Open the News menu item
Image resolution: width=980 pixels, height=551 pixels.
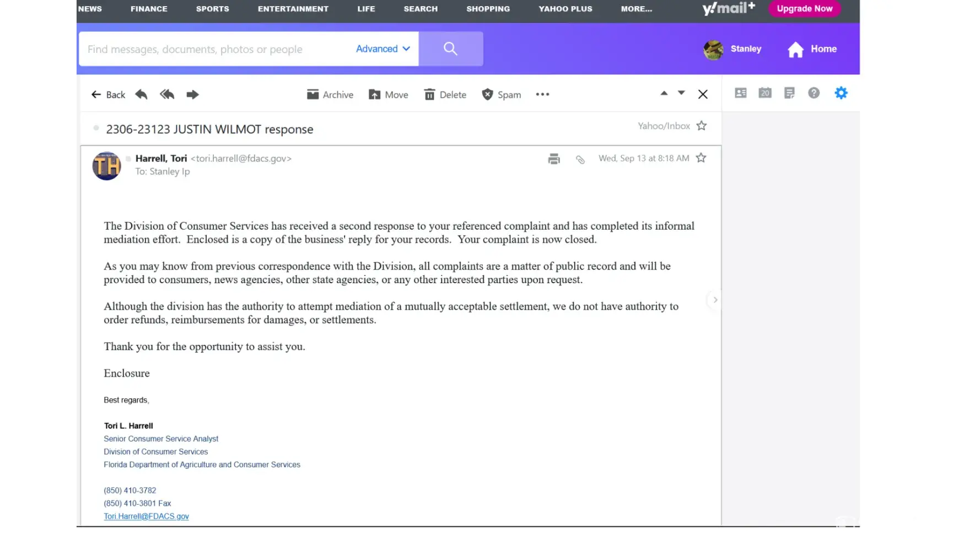click(90, 9)
